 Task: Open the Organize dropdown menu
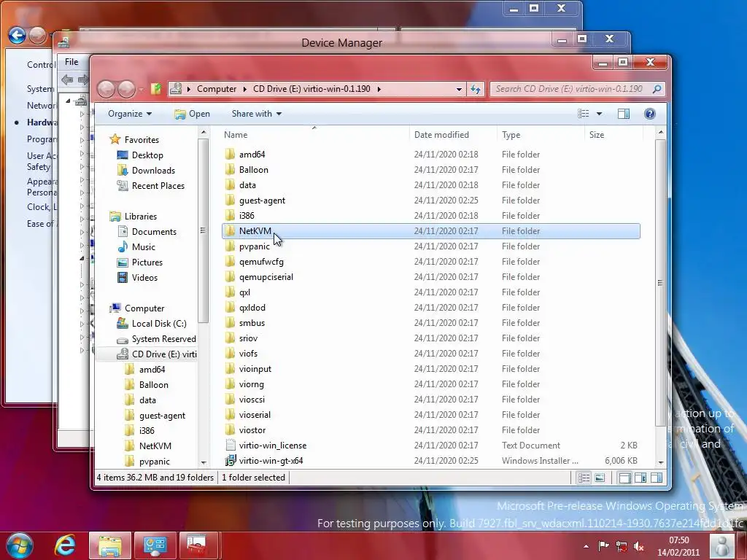click(130, 113)
